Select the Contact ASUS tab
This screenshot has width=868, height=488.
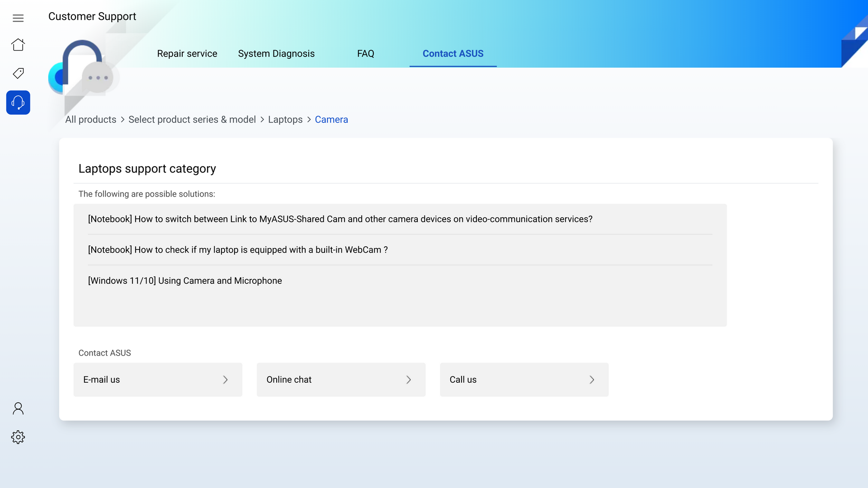pyautogui.click(x=453, y=53)
